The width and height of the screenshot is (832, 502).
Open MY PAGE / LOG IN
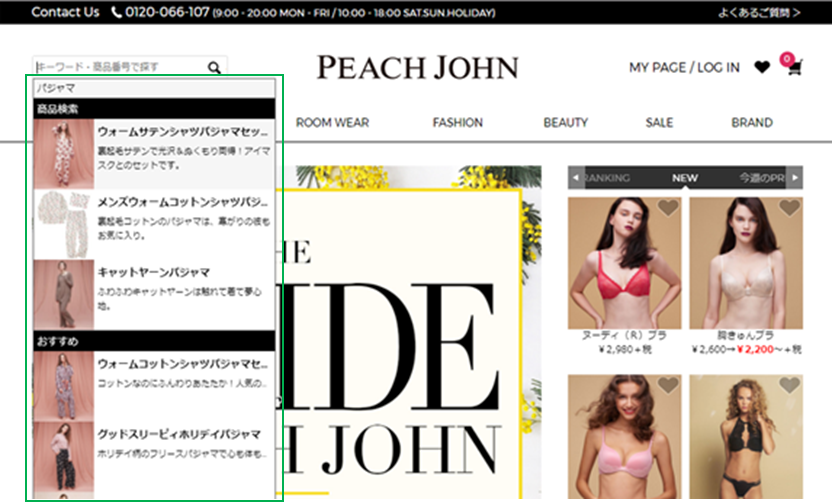[x=684, y=67]
